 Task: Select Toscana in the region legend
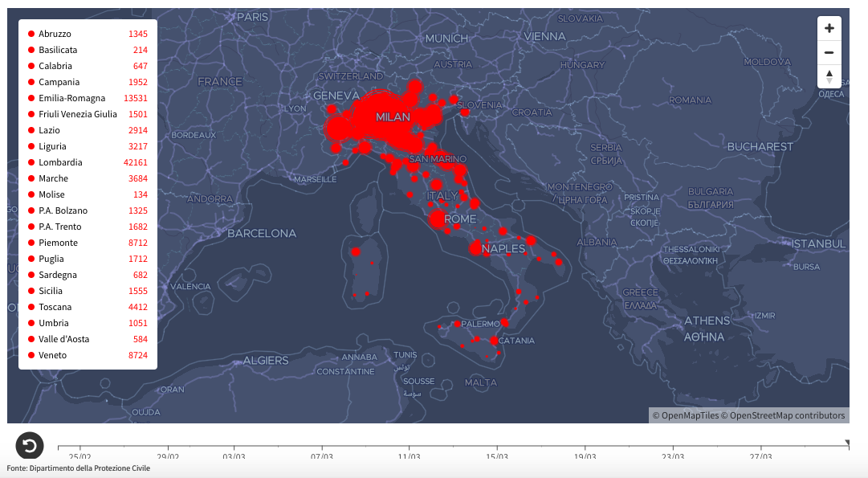pyautogui.click(x=88, y=307)
